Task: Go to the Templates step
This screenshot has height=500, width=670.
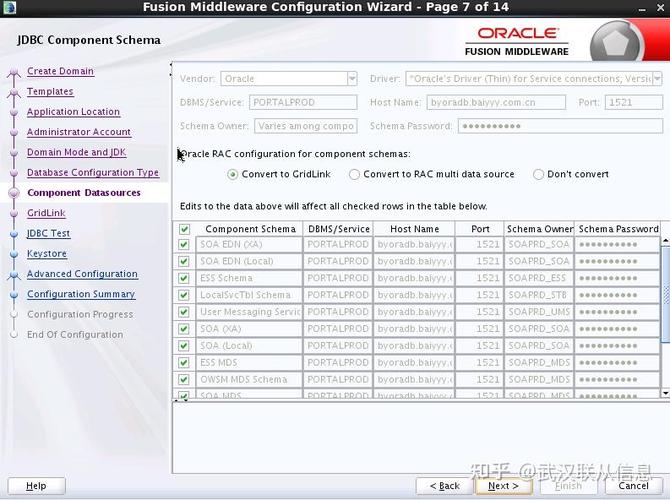Action: click(x=50, y=91)
